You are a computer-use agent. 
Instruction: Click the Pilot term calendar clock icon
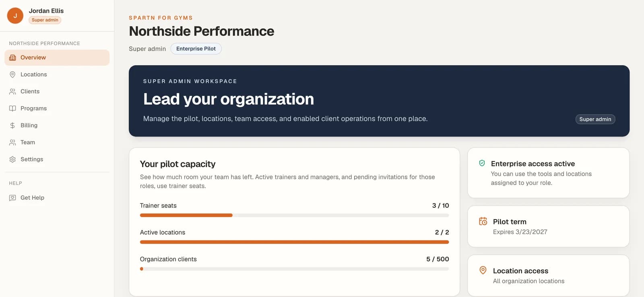[x=483, y=221]
